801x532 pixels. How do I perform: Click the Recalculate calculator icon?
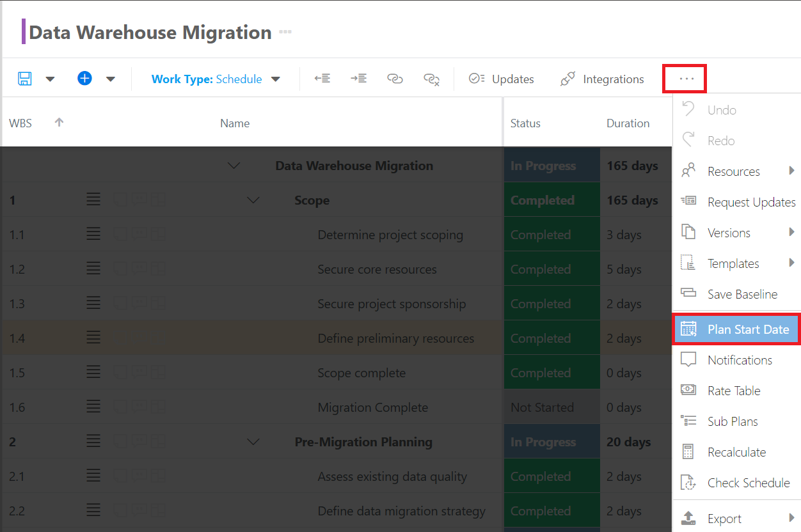click(688, 451)
